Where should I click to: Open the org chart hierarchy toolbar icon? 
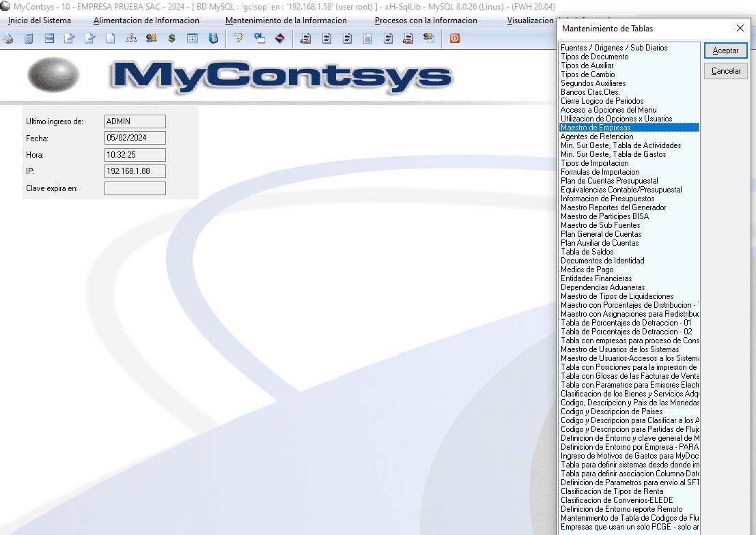coord(131,39)
